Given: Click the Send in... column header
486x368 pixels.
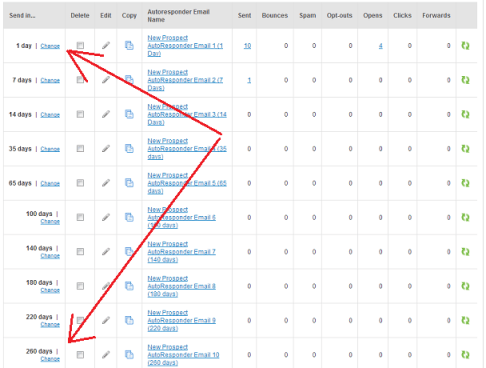Looking at the screenshot, I should (22, 15).
